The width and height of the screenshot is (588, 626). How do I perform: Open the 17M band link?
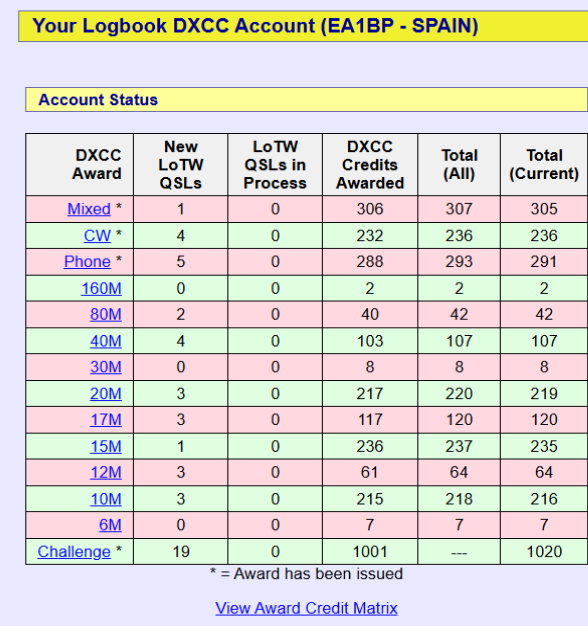pyautogui.click(x=106, y=420)
